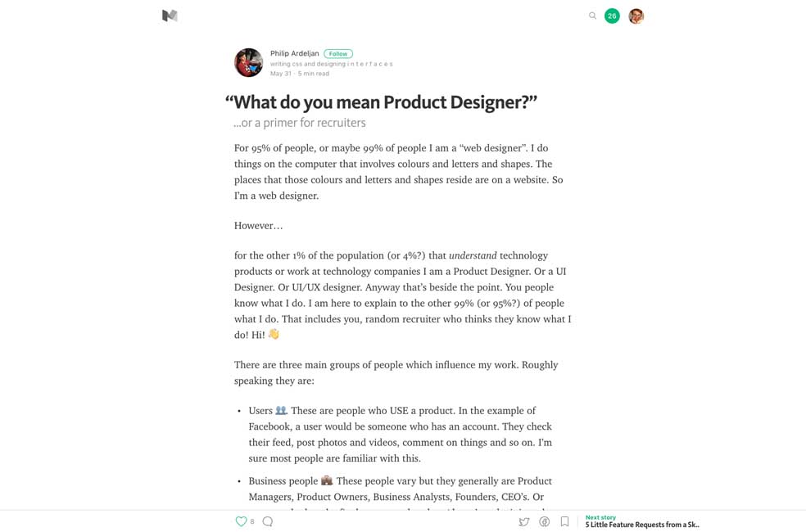Click the author bio about writing css

pyautogui.click(x=331, y=64)
